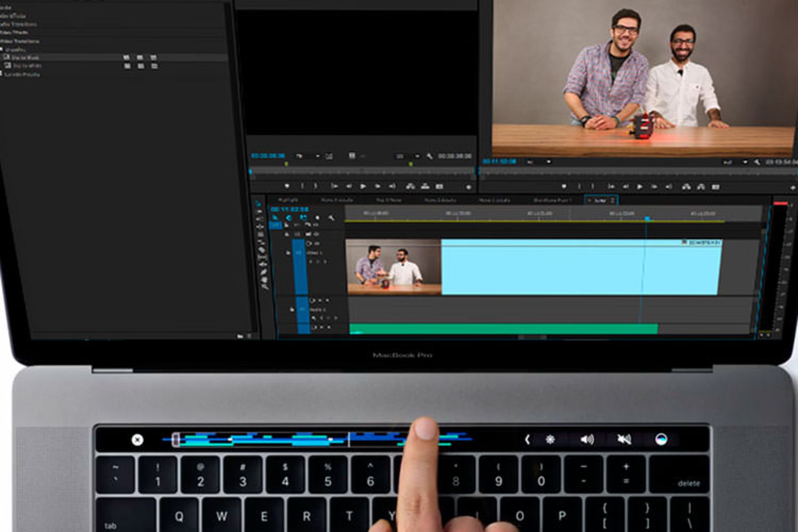Toggle mute on the Touch Bar
798x532 pixels.
(x=624, y=439)
